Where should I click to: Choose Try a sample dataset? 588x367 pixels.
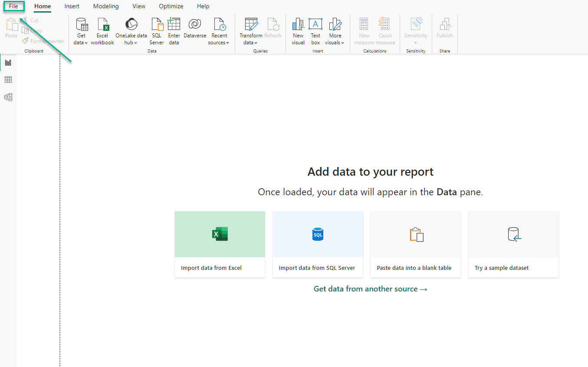pyautogui.click(x=513, y=244)
